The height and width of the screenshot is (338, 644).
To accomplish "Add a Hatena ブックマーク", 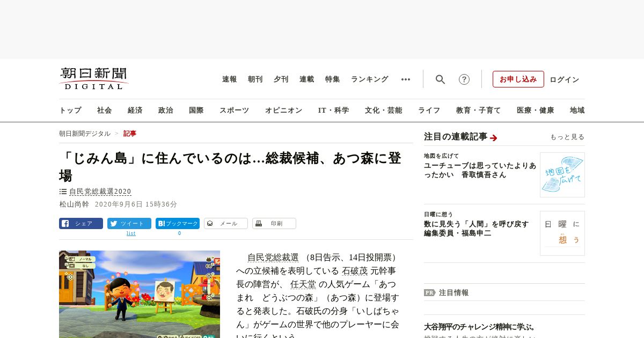I will 178,224.
